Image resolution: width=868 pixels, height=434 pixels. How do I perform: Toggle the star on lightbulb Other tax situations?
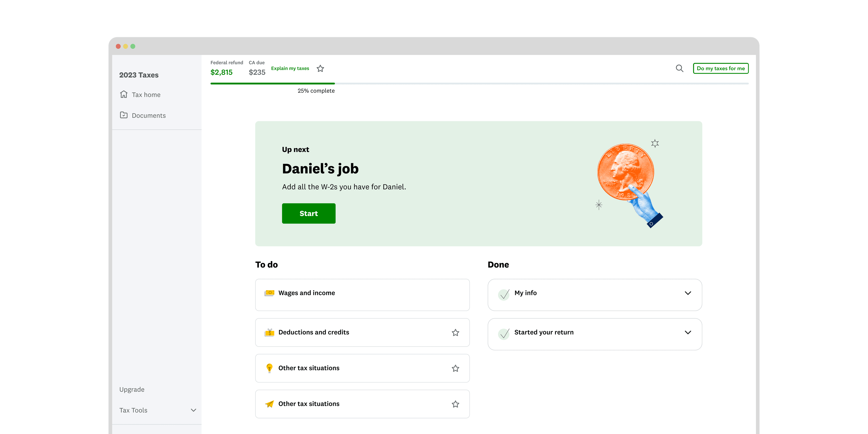point(455,368)
